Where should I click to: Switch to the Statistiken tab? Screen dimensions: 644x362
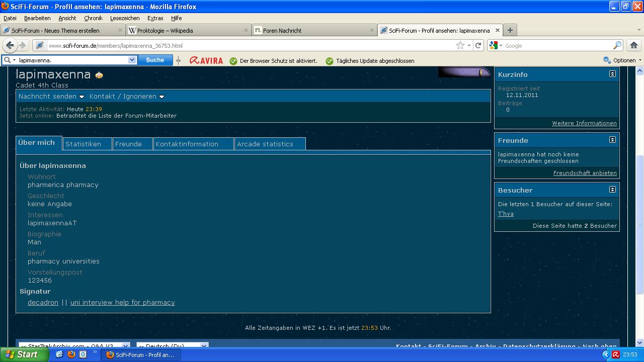point(84,144)
